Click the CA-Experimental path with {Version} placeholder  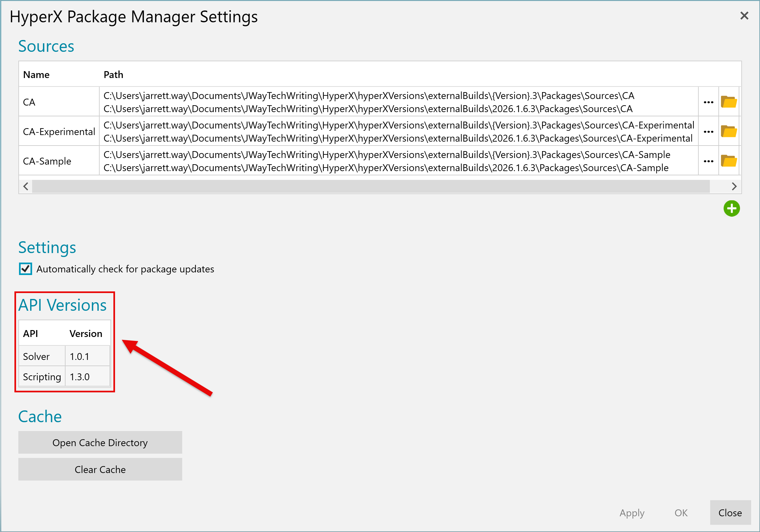pos(399,125)
